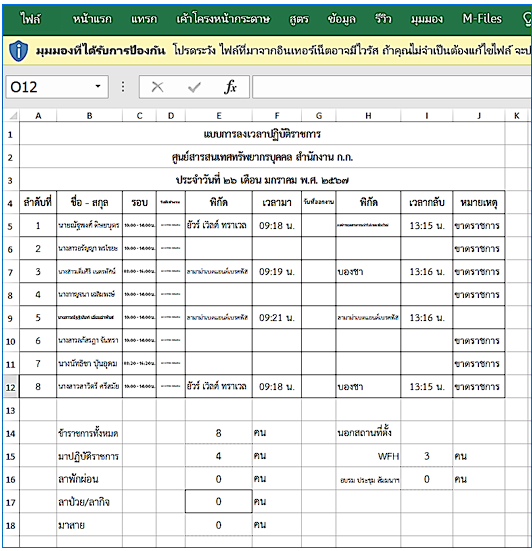Expand the Name Box dropdown arrow
Screen dimensions: 532x551
[x=98, y=87]
